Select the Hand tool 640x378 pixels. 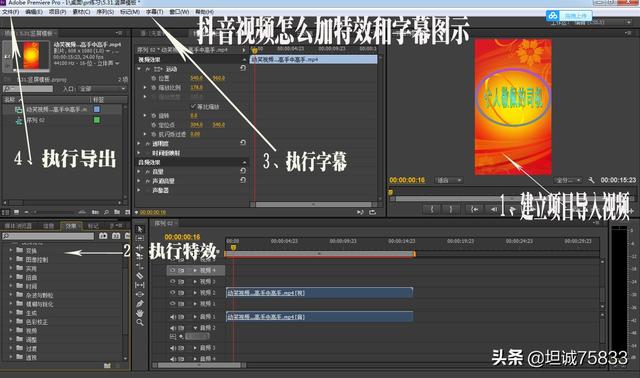pyautogui.click(x=140, y=313)
